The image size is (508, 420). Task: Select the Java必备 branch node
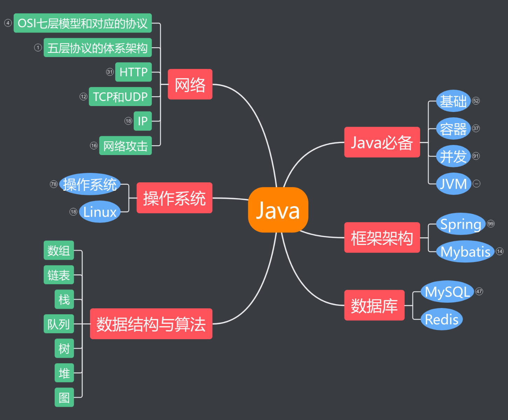pyautogui.click(x=382, y=143)
